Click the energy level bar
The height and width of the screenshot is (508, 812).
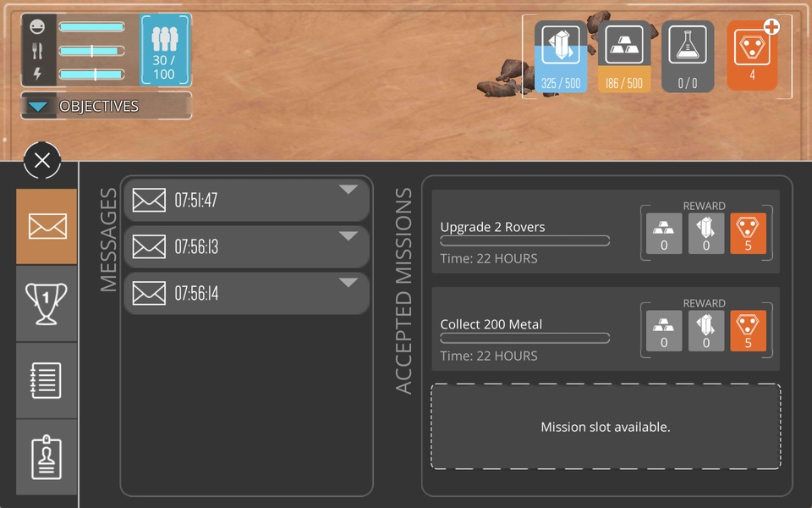(91, 75)
